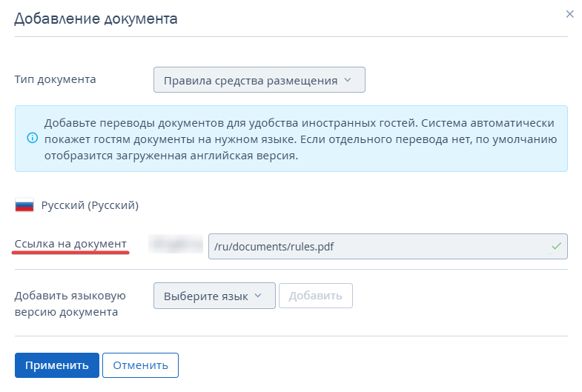The image size is (582, 392).
Task: Click the red underline beneath Ссылка на документ
Action: click(x=70, y=253)
